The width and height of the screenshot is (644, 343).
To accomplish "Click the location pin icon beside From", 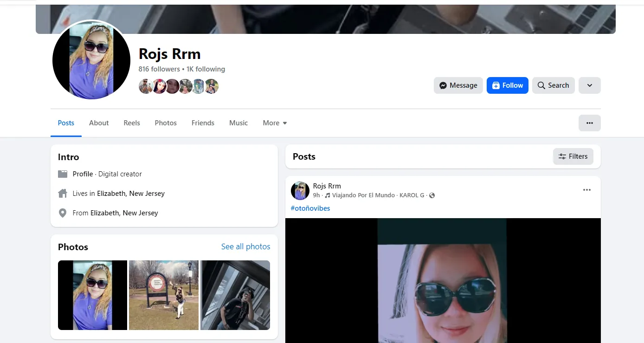I will 63,213.
